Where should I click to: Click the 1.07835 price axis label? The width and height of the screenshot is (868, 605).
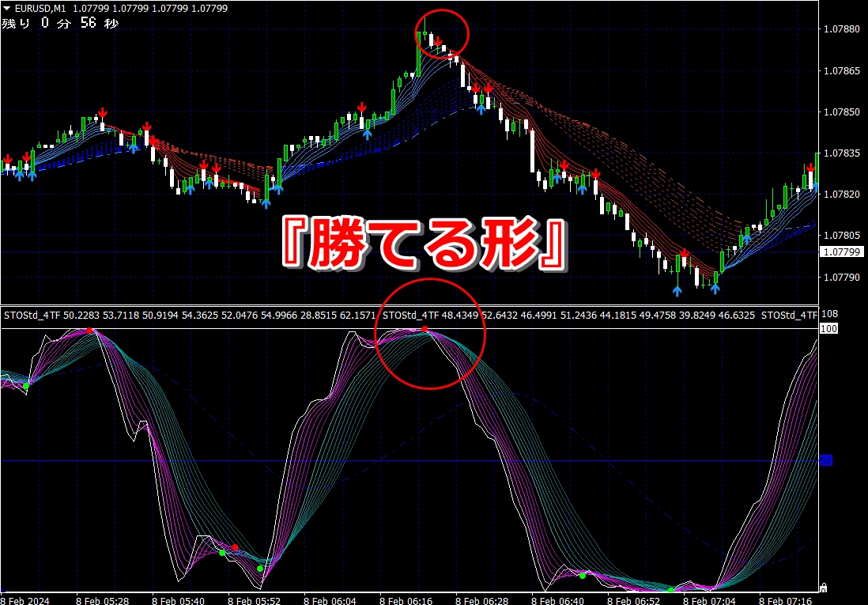pos(841,153)
